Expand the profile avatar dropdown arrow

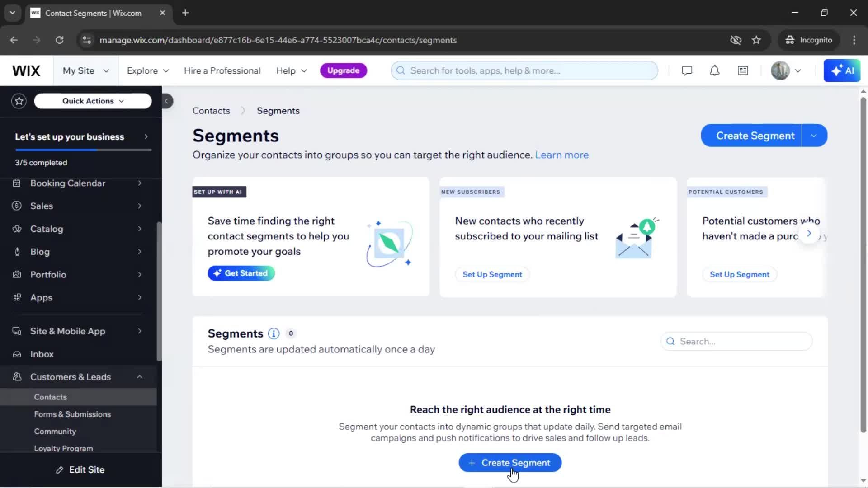click(x=798, y=71)
